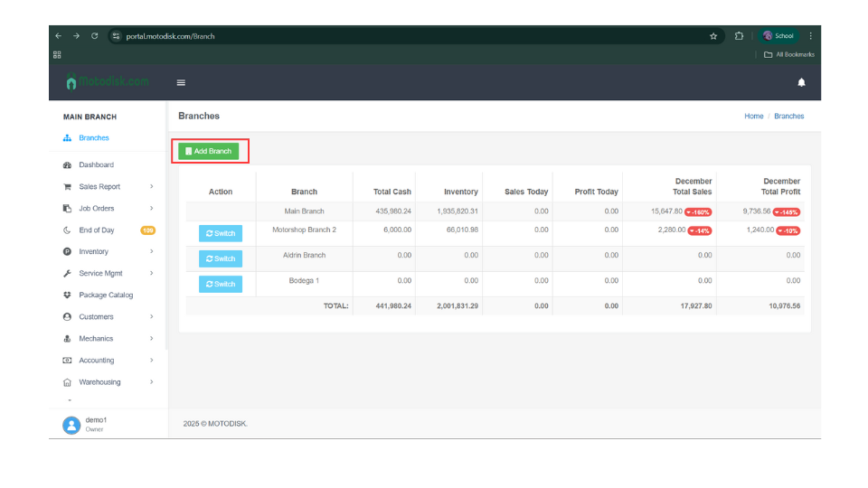Click the Service Mgmt wrench icon
The image size is (868, 488).
pos(67,274)
